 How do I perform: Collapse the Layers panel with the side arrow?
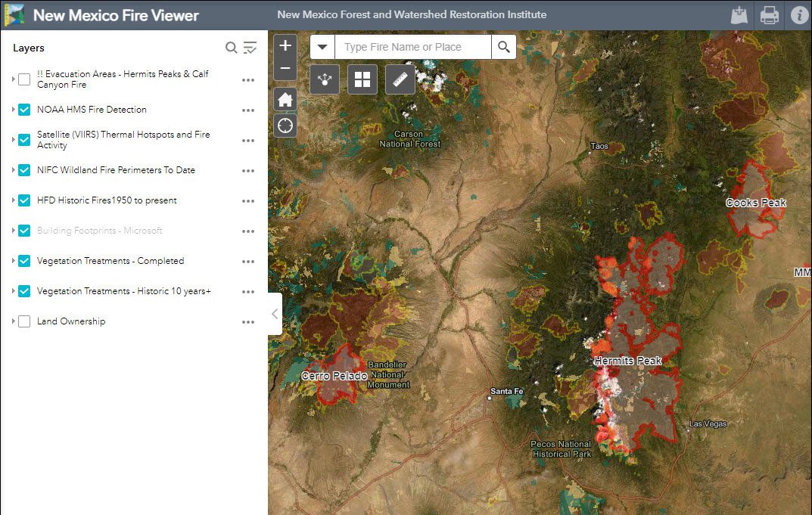274,313
